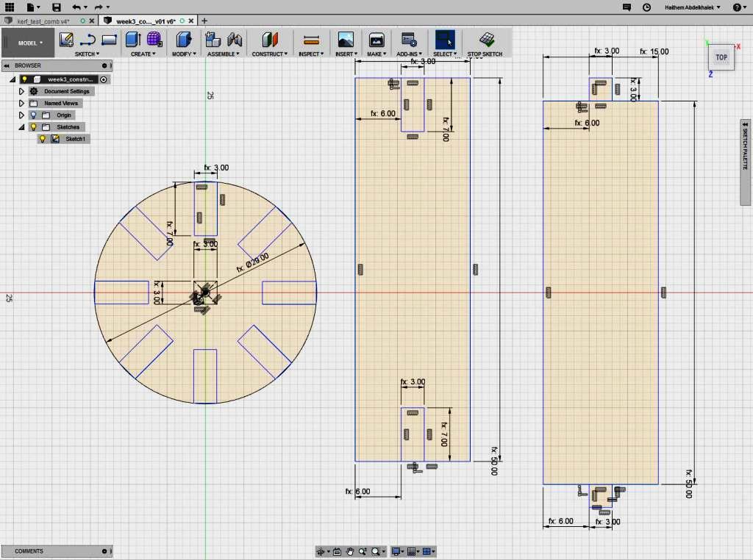Open the job status clock icon

[647, 7]
